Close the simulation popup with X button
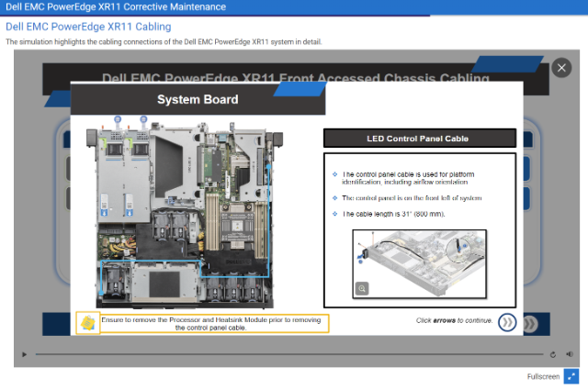 coord(561,68)
